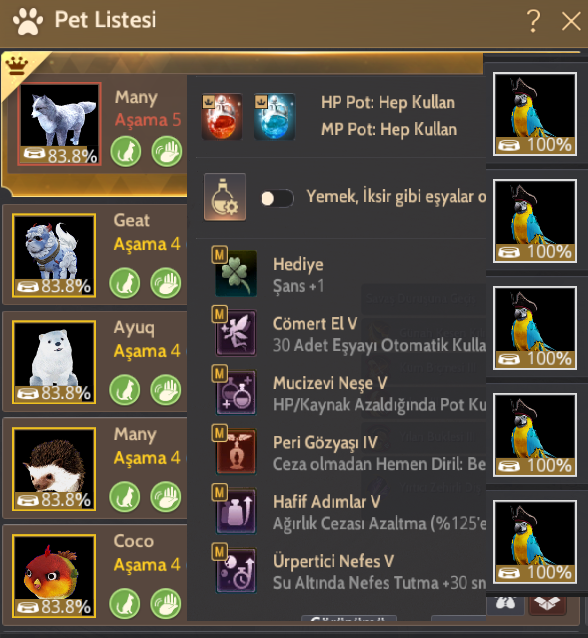This screenshot has width=588, height=638.
Task: Select the Hediye clover skill icon
Action: point(236,273)
